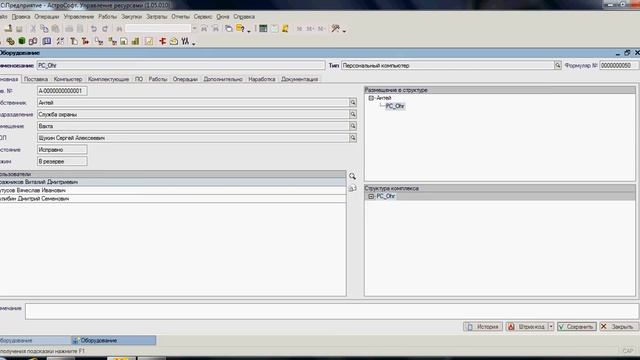Collapse the Антей node in placement tree

click(371, 98)
